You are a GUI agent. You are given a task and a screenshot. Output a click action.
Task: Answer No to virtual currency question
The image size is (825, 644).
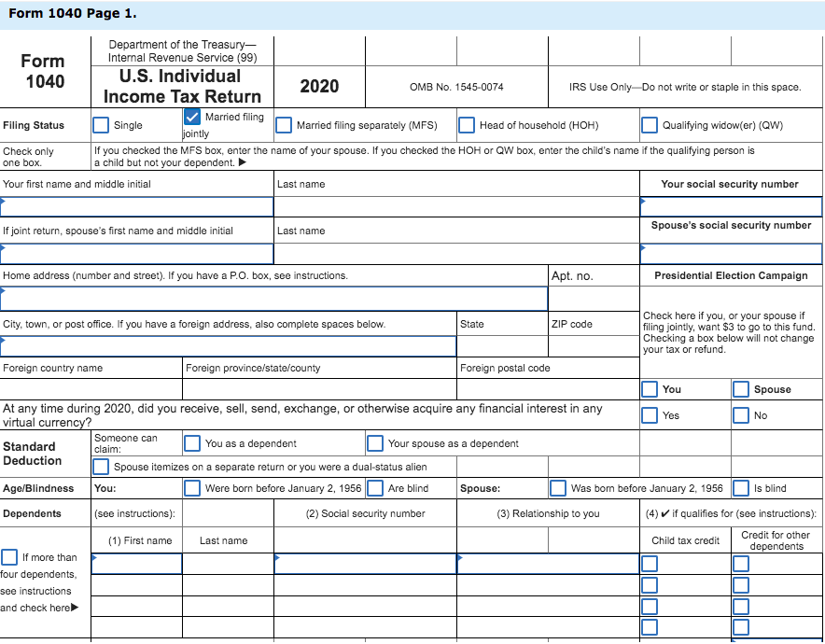coord(741,415)
